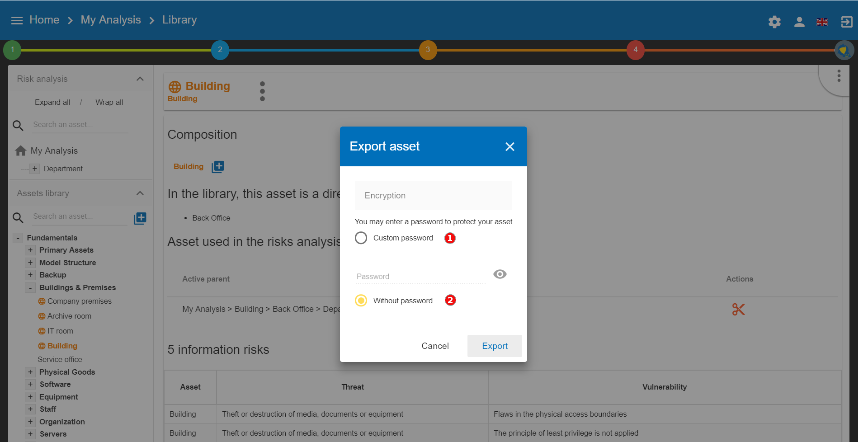The height and width of the screenshot is (442, 868).
Task: Open the settings gear in the header
Action: (x=774, y=22)
